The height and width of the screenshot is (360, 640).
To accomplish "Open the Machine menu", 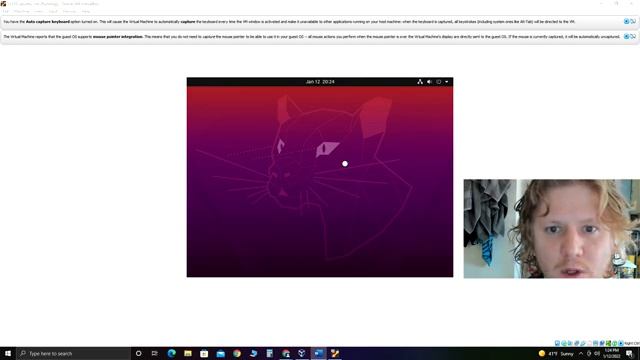I will pyautogui.click(x=21, y=11).
